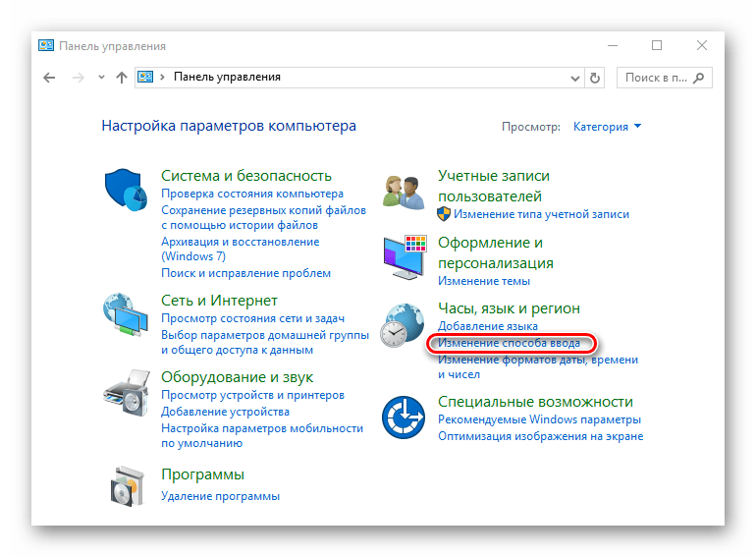Minimize the Control Panel window
The height and width of the screenshot is (557, 756).
tap(613, 46)
